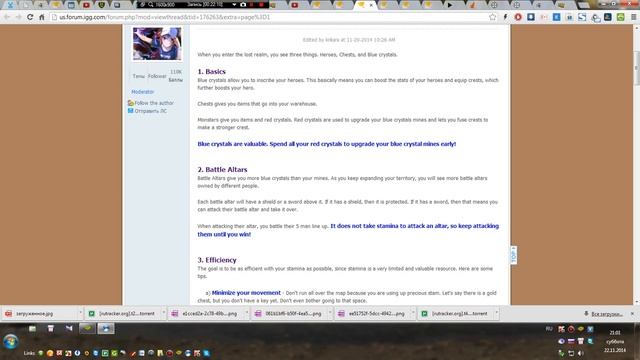Image resolution: width=640 pixels, height=360 pixels.
Task: Click the Отправить ЛС link
Action: point(151,111)
